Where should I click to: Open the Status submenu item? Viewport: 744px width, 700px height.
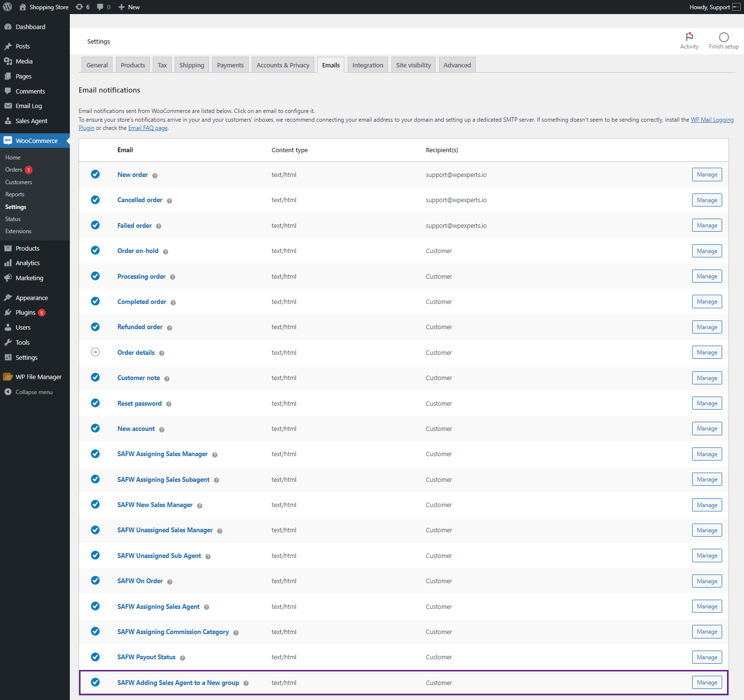(13, 219)
